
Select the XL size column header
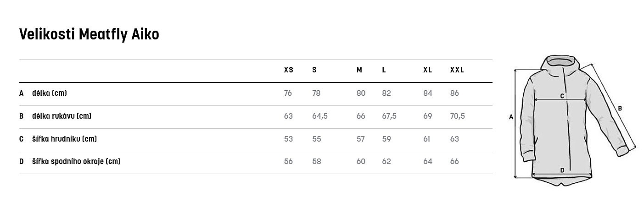[x=427, y=70]
